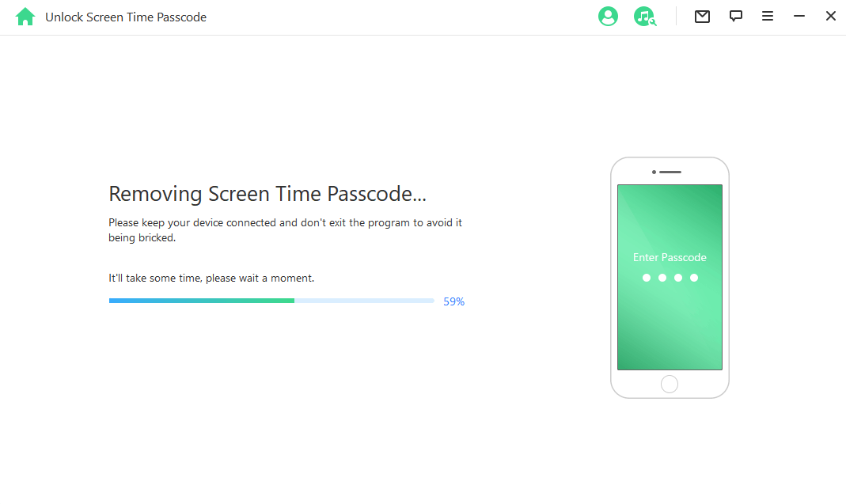Click the Removing Screen Time Passcode heading
This screenshot has width=846, height=504.
[267, 194]
